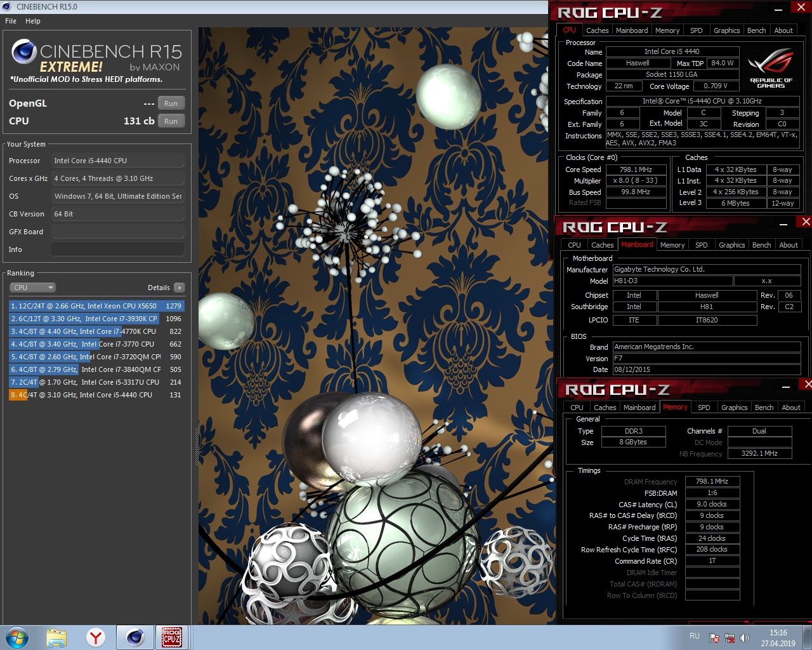The image size is (812, 650).
Task: Open the Help menu in Cinebench
Action: pos(33,21)
